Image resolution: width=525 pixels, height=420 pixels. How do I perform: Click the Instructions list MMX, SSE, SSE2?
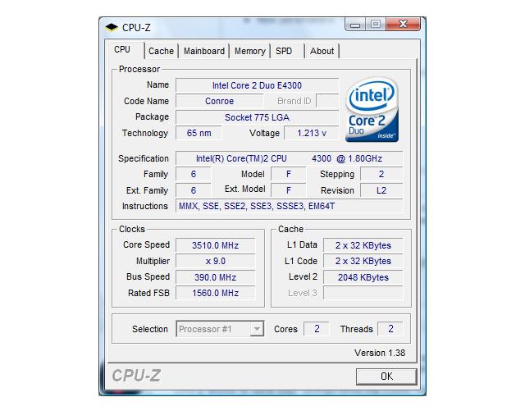[x=290, y=206]
